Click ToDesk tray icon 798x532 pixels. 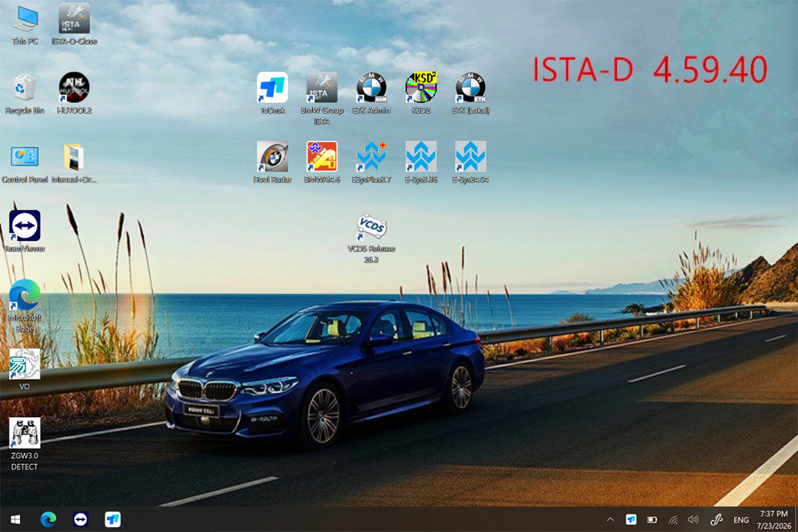click(631, 519)
